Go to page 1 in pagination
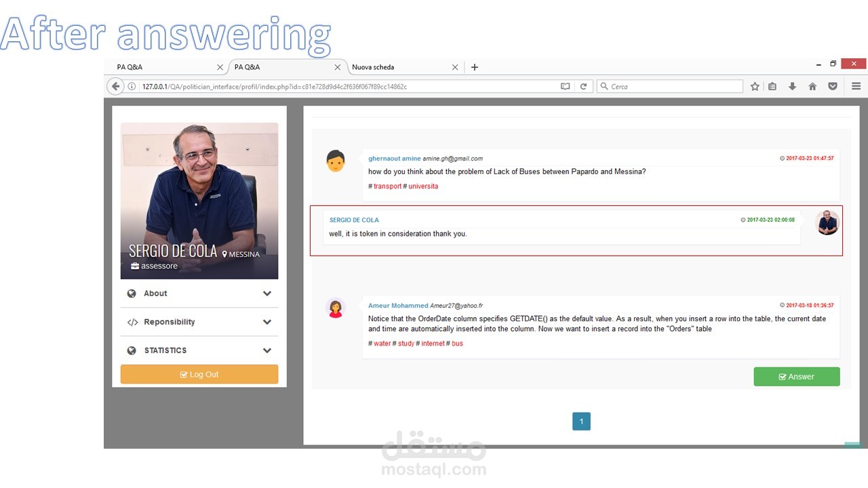Viewport: 868px width, 488px height. tap(581, 422)
